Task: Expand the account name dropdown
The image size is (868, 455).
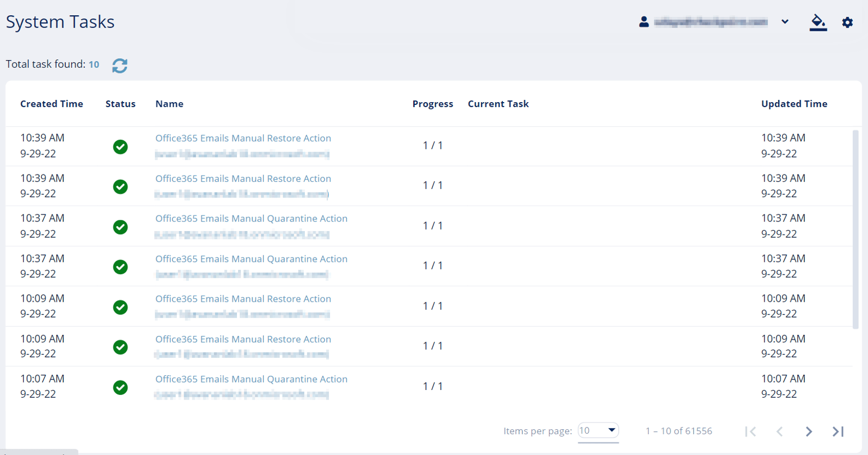Action: (x=785, y=21)
